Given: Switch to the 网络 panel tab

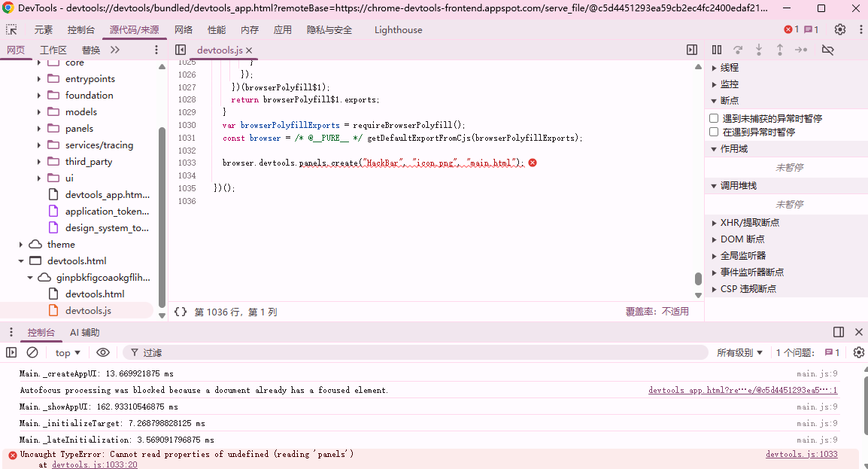Looking at the screenshot, I should tap(184, 30).
